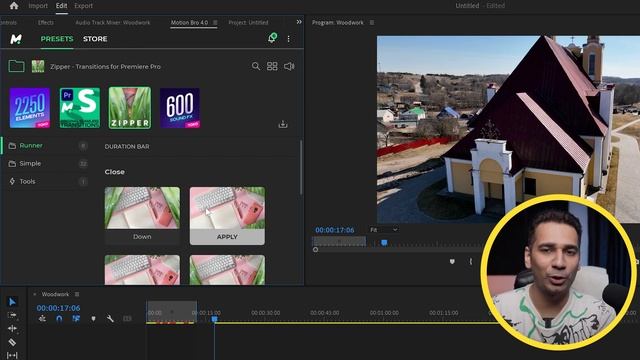Click the Close section heading

point(115,172)
